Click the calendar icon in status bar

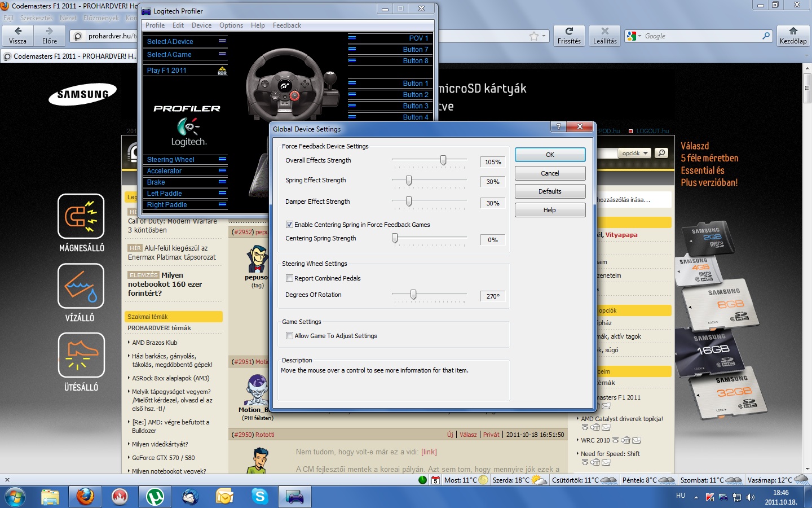click(x=435, y=480)
